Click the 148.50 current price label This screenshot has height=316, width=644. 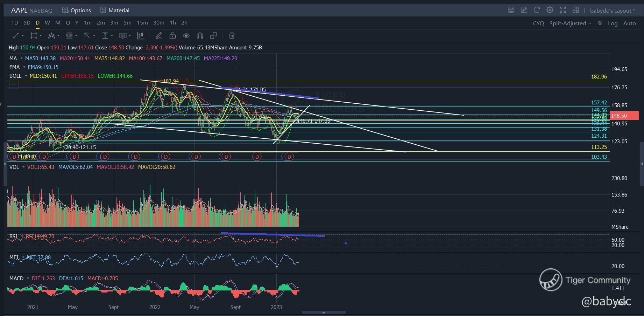(624, 116)
